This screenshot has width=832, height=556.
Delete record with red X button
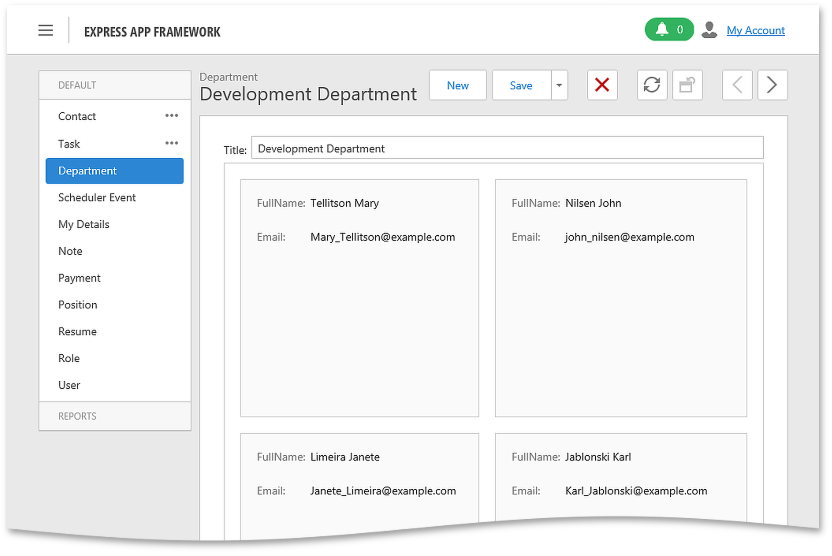(602, 85)
